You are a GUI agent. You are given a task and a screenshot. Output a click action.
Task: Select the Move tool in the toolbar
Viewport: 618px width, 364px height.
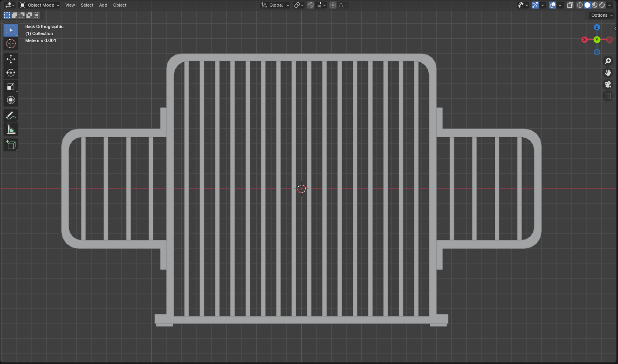pyautogui.click(x=11, y=59)
